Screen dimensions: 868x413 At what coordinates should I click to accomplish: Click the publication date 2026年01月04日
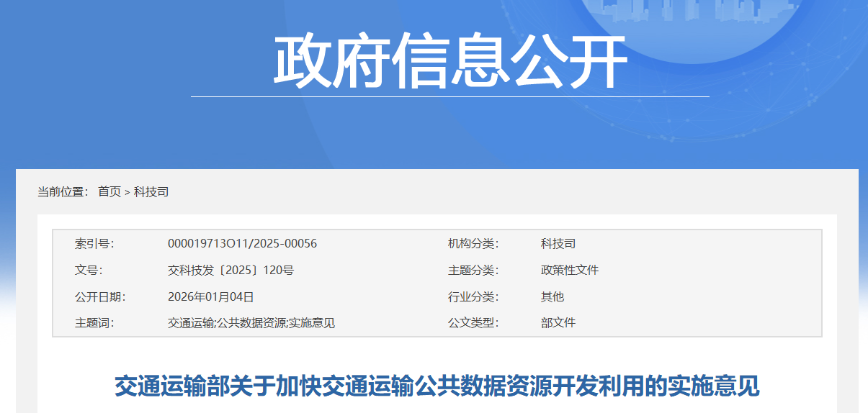coord(210,296)
